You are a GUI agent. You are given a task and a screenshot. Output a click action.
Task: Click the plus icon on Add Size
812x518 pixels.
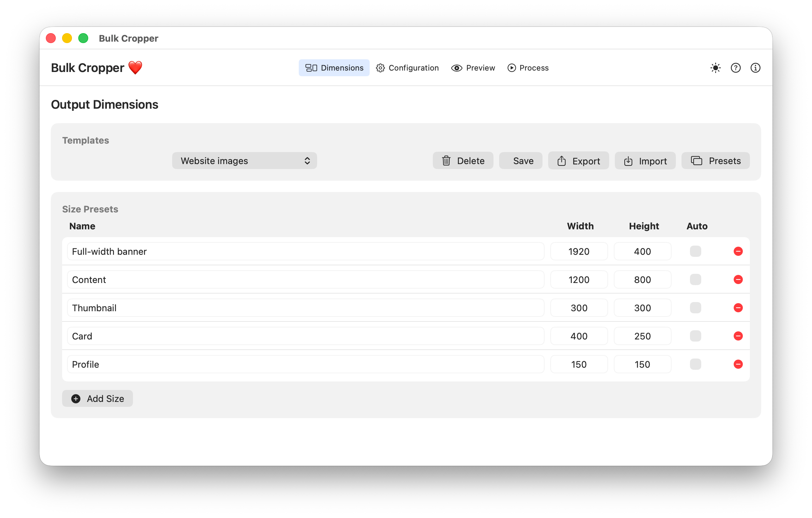click(75, 398)
